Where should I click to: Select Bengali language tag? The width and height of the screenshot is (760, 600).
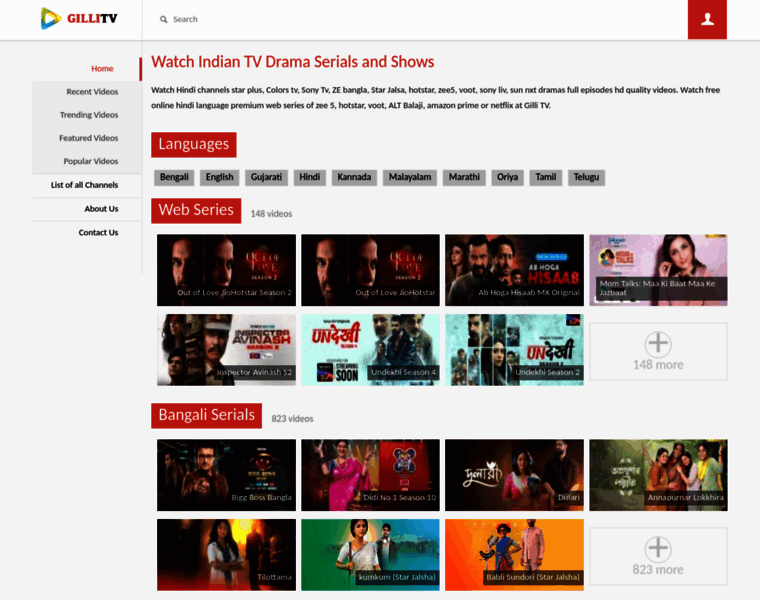coord(174,177)
